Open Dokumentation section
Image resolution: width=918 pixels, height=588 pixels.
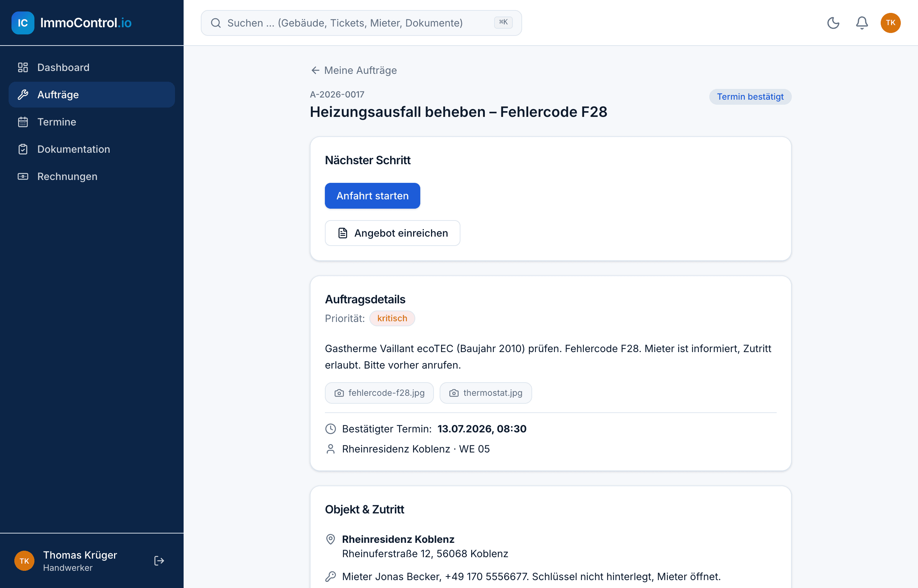pos(92,149)
